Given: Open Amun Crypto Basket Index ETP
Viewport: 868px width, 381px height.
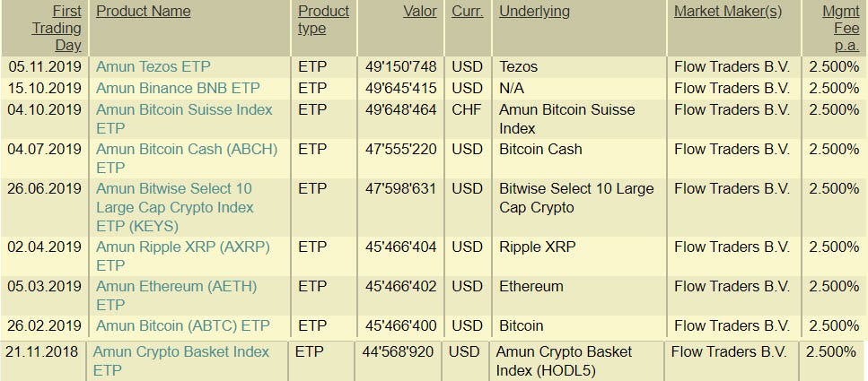Looking at the screenshot, I should [x=181, y=361].
